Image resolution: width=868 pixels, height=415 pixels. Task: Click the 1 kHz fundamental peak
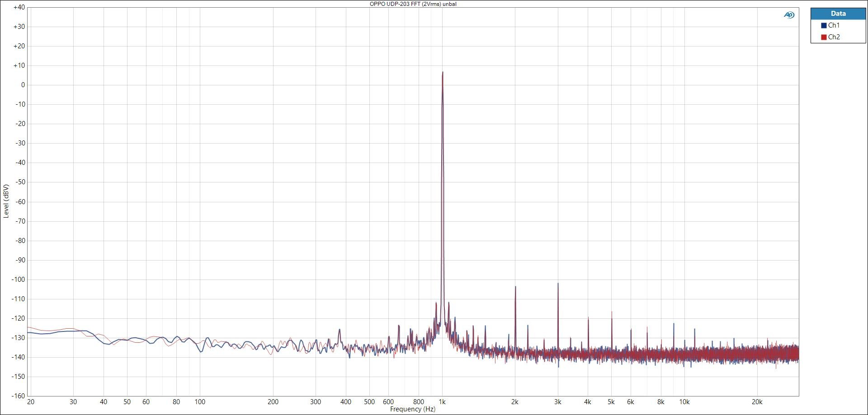[443, 72]
